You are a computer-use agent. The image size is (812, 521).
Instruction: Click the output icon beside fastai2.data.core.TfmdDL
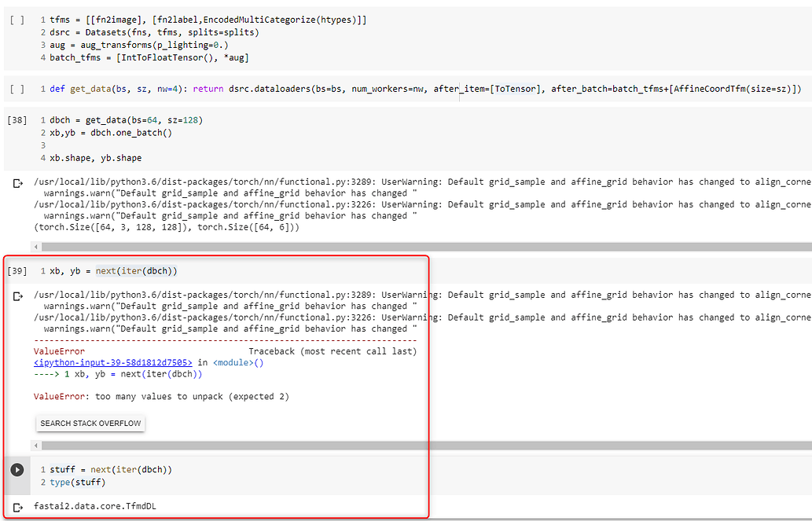point(19,506)
